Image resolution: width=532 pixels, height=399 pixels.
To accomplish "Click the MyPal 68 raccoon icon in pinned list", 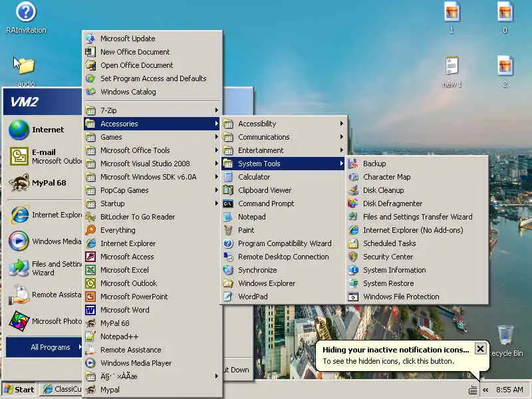I will (19, 182).
